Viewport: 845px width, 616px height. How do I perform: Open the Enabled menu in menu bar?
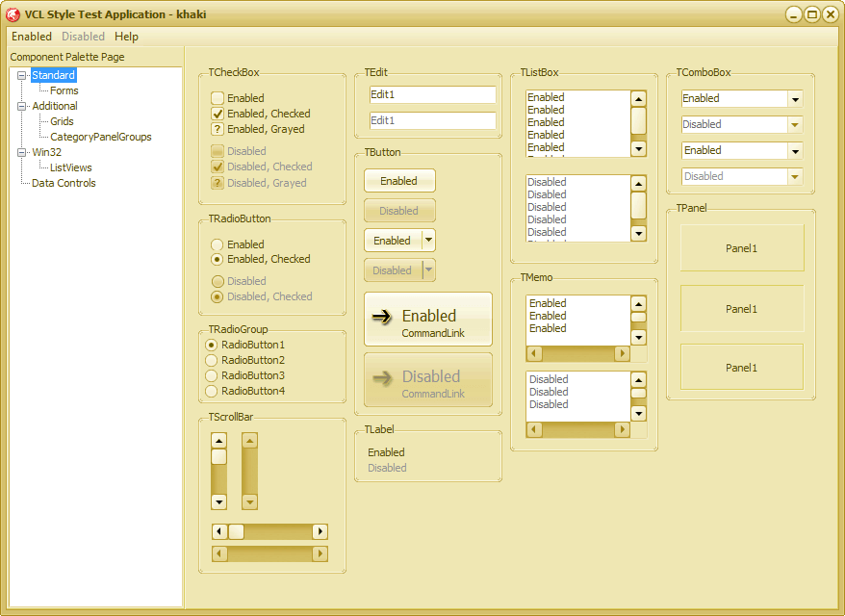32,37
